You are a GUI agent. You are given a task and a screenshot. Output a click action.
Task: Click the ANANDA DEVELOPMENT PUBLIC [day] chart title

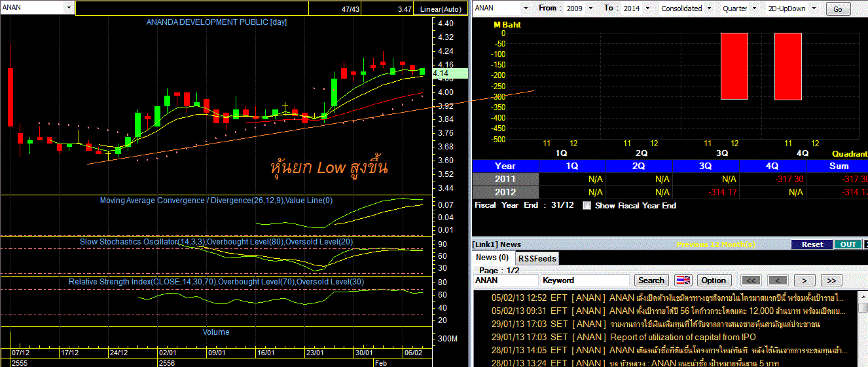point(216,22)
